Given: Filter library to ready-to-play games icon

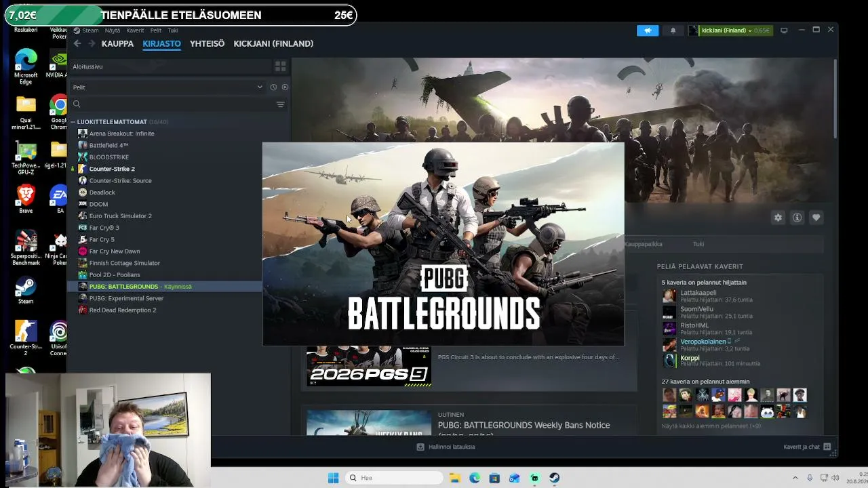Looking at the screenshot, I should point(285,87).
